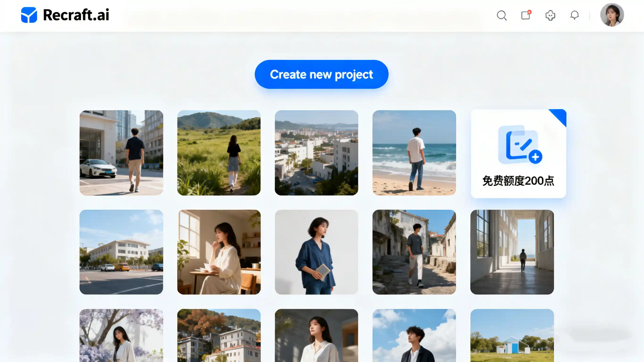Click the cross-shaped icon in the header

550,15
